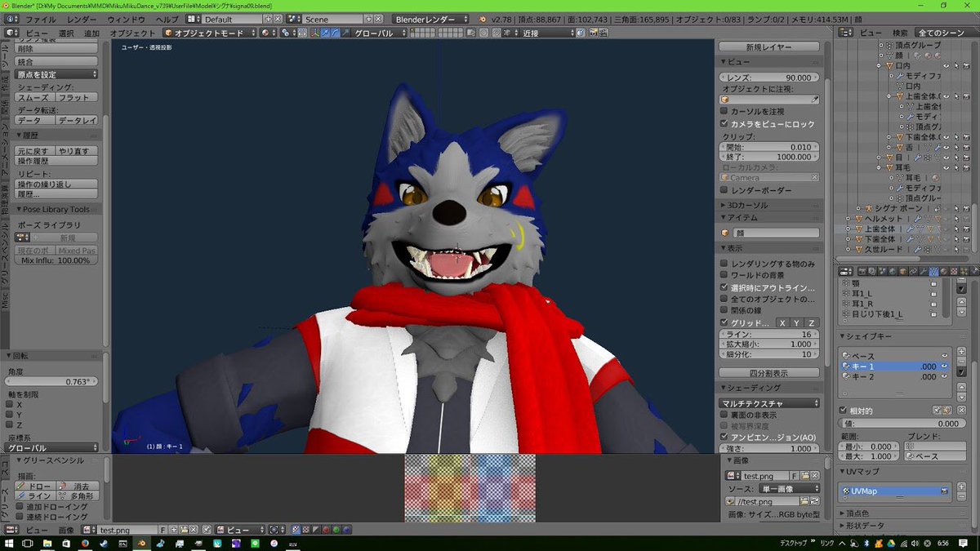This screenshot has width=980, height=551.
Task: Toggle 相対的 shape key checkbox
Action: [x=844, y=410]
